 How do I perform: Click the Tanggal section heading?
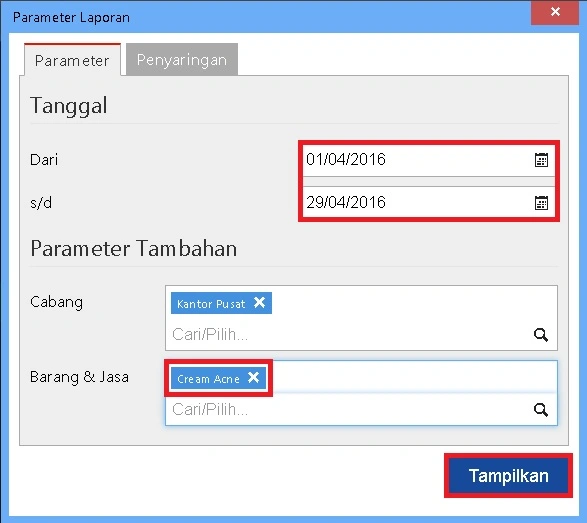pos(69,106)
